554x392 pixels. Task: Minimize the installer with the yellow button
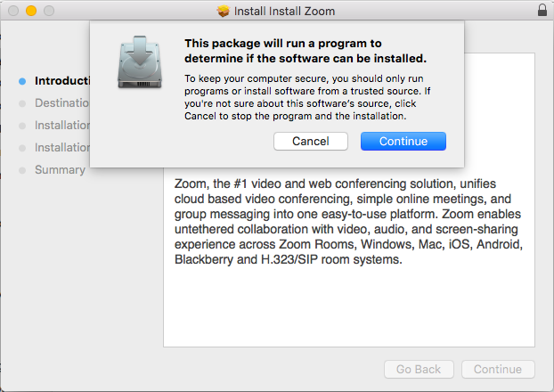pos(31,11)
